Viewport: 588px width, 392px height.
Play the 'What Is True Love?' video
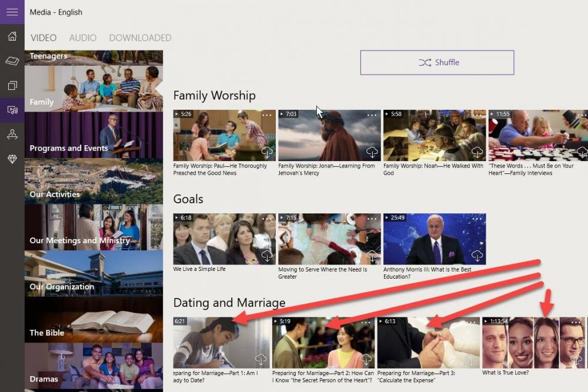533,342
